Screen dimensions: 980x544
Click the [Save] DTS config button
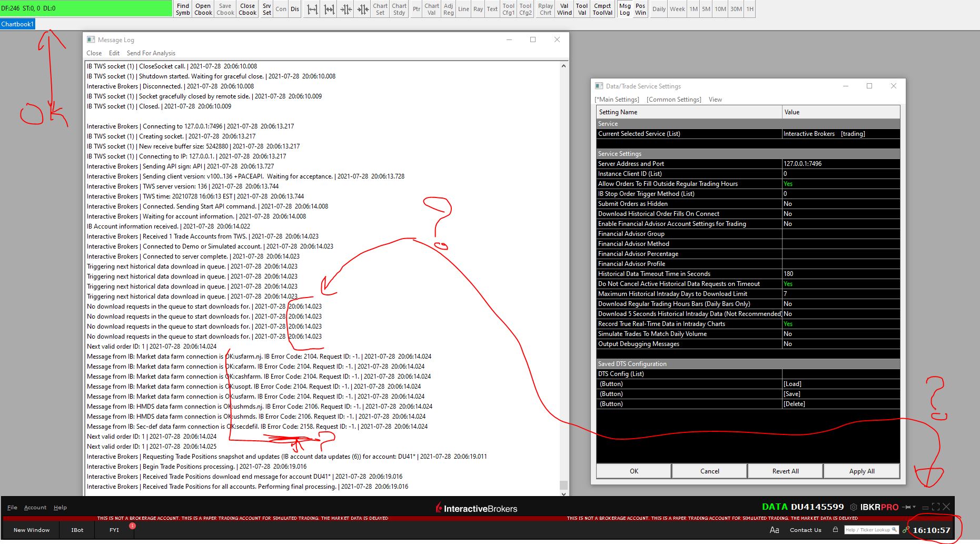841,394
